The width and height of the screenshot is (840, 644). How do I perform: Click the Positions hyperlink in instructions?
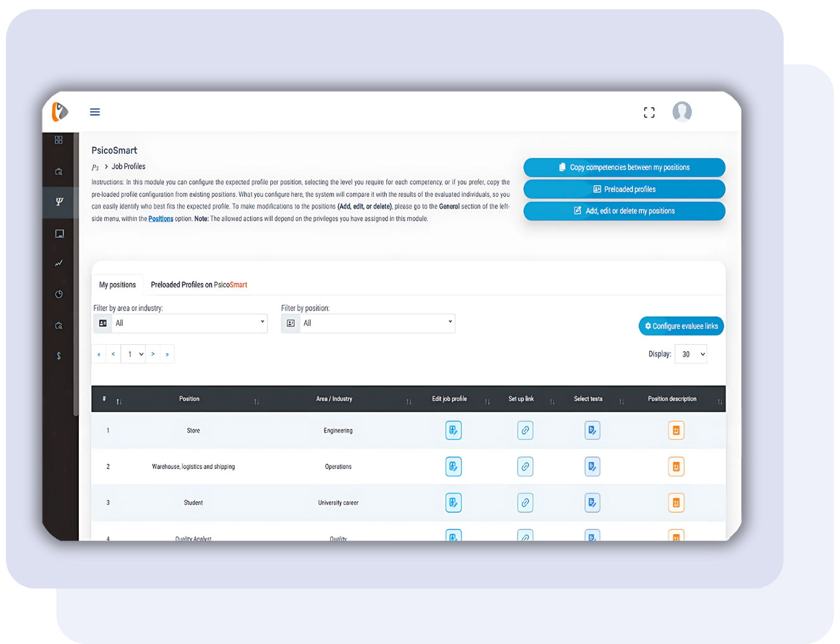click(x=160, y=219)
